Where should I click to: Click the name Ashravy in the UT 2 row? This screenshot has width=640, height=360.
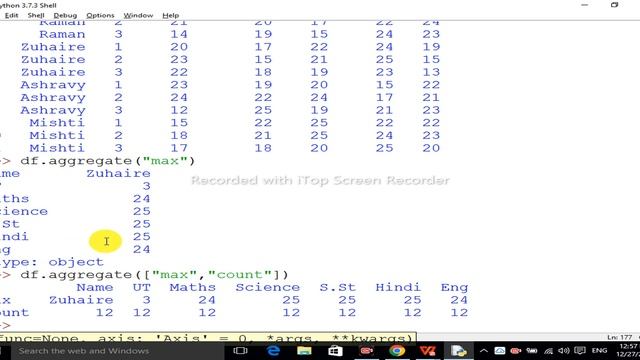[x=53, y=98]
